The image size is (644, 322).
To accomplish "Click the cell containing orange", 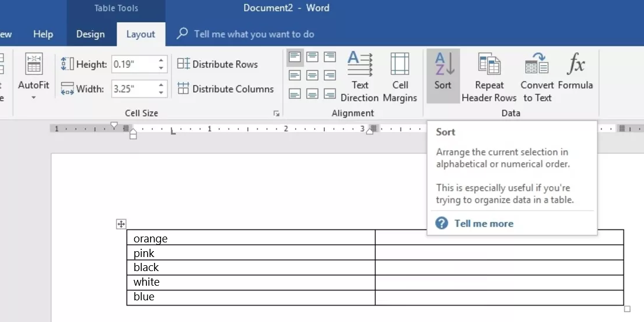I will pos(251,237).
